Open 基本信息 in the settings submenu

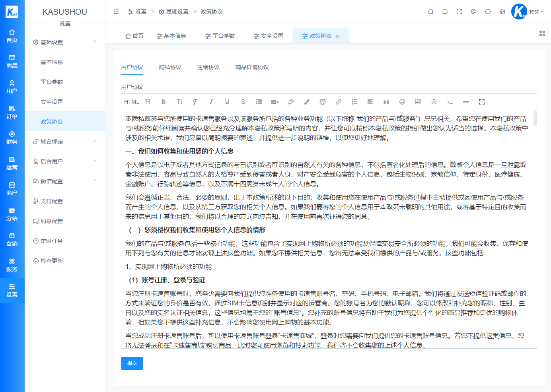pyautogui.click(x=65, y=62)
